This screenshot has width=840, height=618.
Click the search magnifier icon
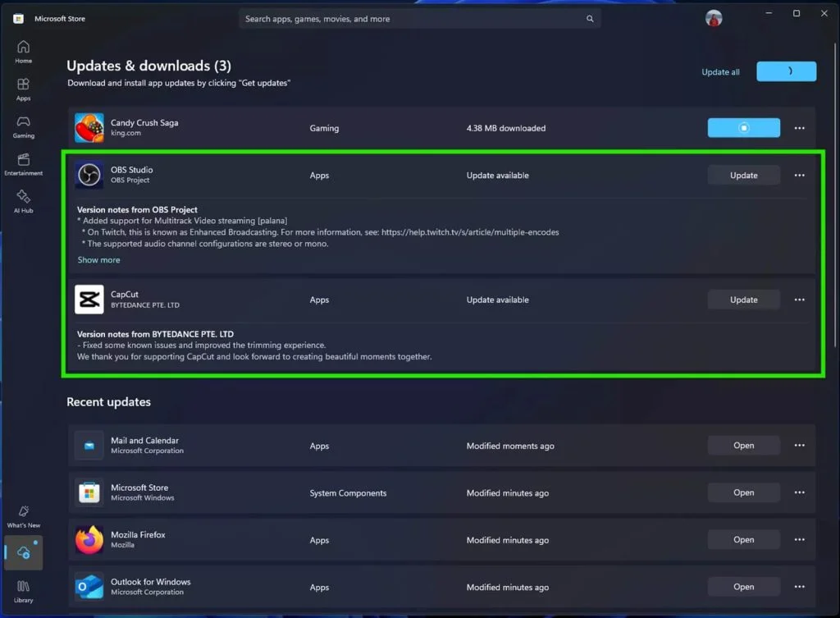point(590,19)
